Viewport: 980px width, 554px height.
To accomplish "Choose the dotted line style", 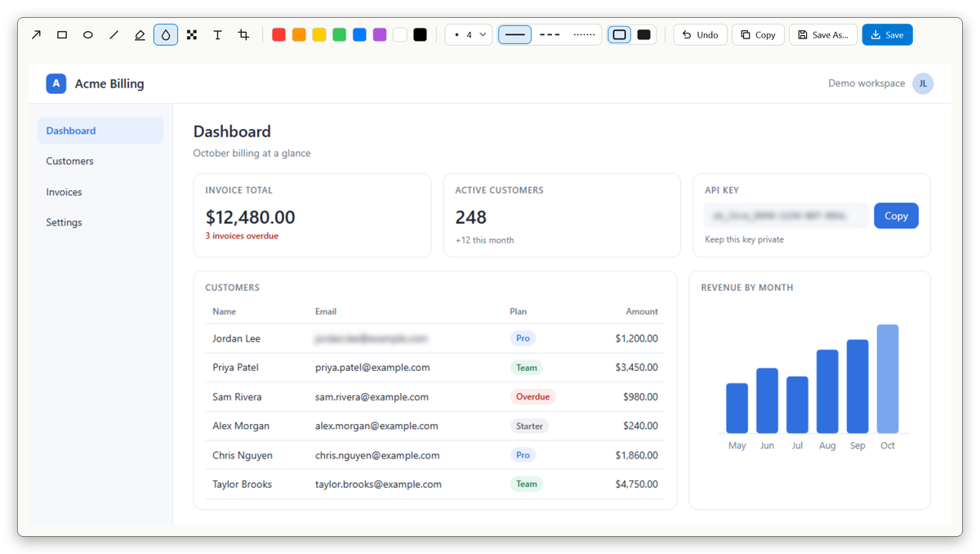I will [x=584, y=35].
